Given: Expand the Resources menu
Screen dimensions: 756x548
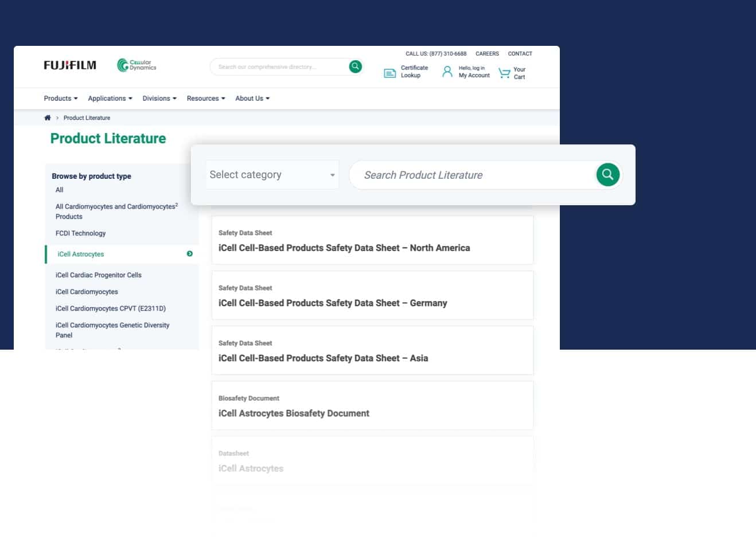Looking at the screenshot, I should [206, 99].
